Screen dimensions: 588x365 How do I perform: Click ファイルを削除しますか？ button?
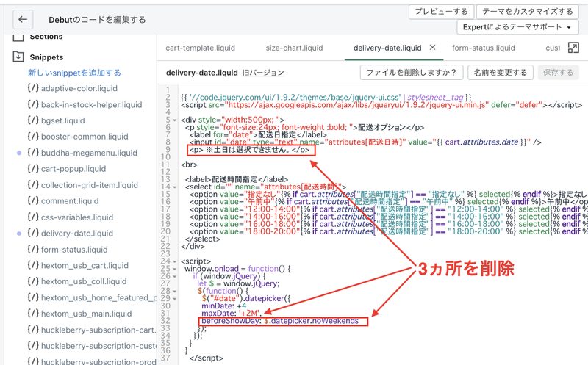pos(412,72)
